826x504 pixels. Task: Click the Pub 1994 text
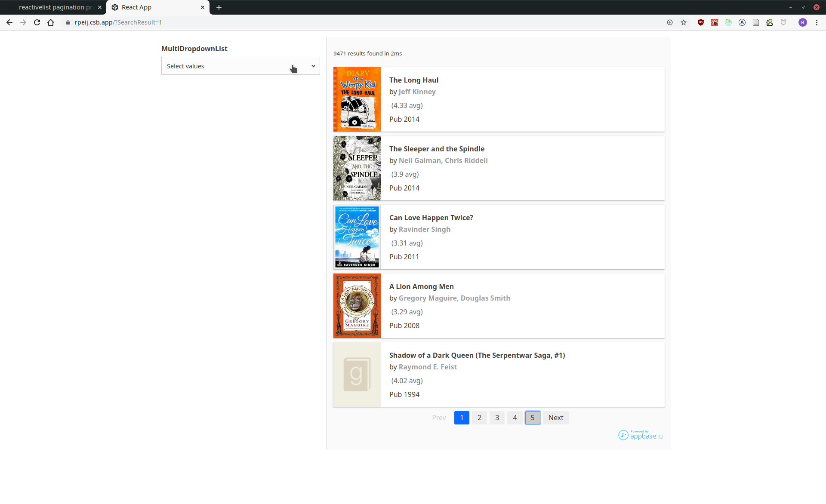(x=404, y=394)
